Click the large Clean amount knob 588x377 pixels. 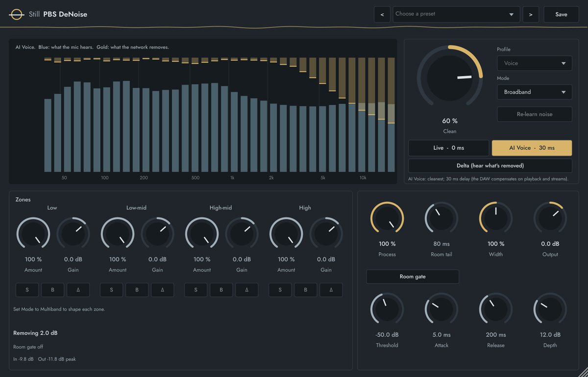pyautogui.click(x=450, y=78)
